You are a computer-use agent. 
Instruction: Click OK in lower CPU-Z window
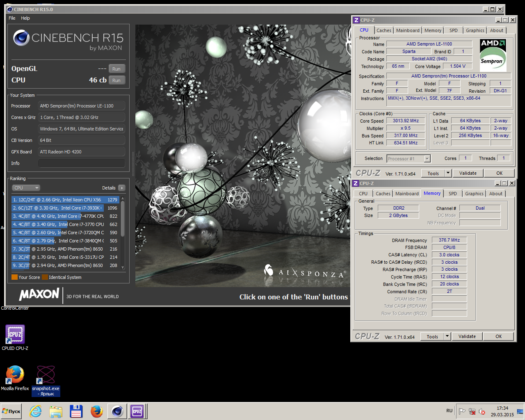[x=499, y=336]
